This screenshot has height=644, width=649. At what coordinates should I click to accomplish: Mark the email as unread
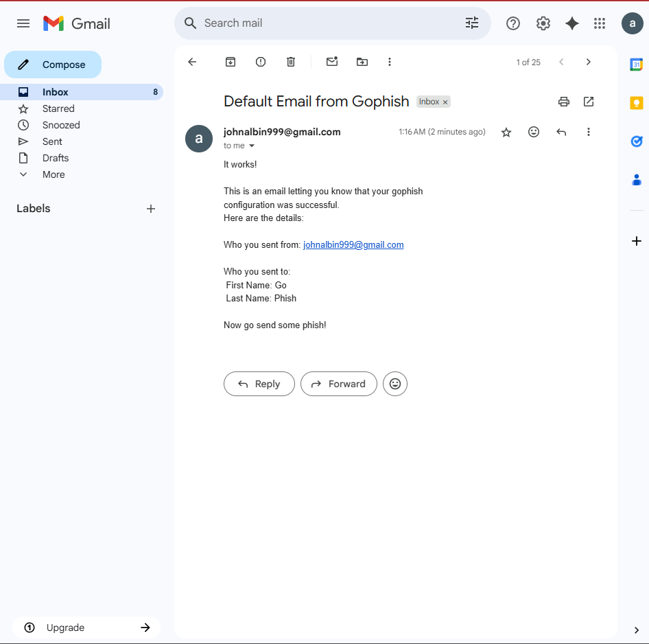click(332, 62)
